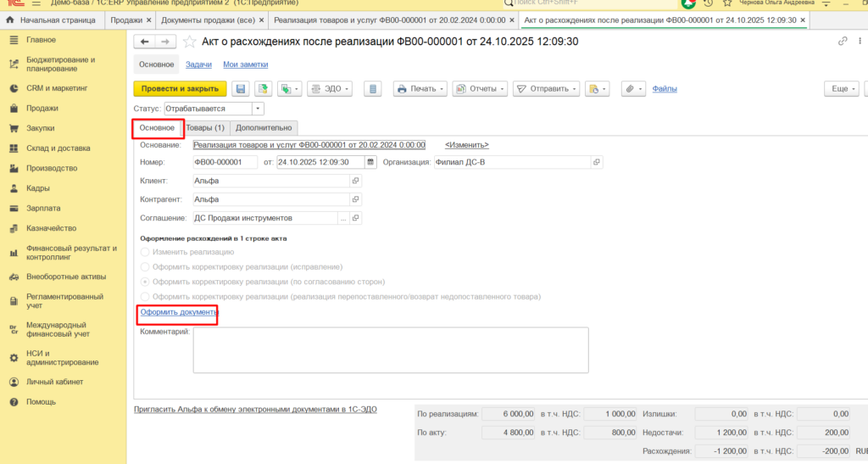Viewport: 868px width, 464px height.
Task: Open the Задачи link
Action: tap(198, 64)
